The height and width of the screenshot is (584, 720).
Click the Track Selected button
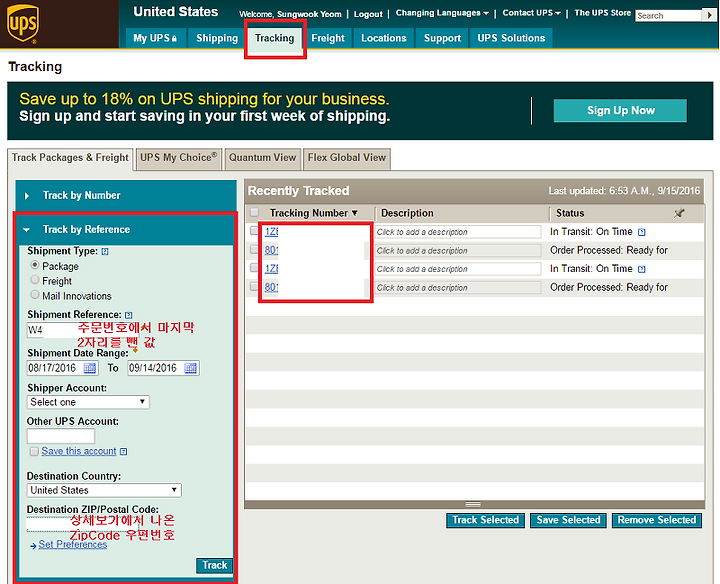coord(485,520)
